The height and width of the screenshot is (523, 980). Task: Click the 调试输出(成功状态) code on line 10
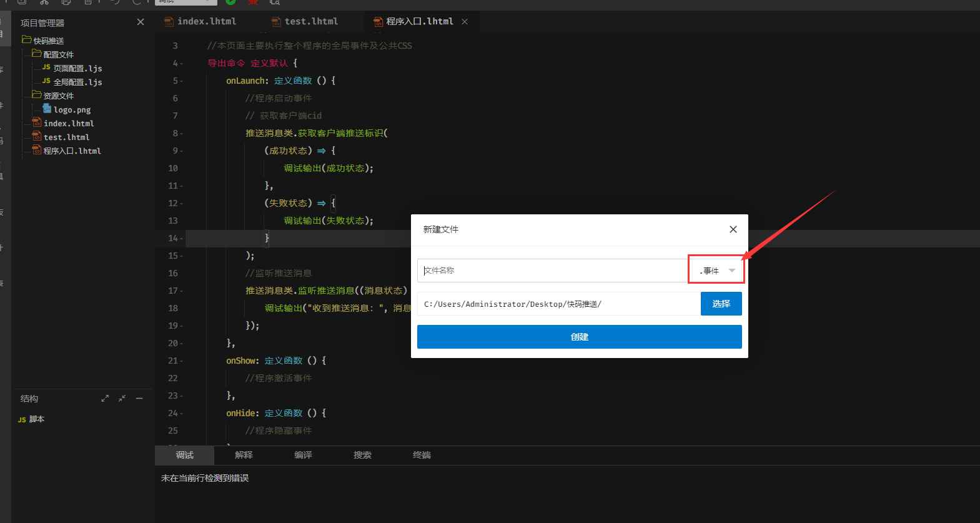point(329,168)
